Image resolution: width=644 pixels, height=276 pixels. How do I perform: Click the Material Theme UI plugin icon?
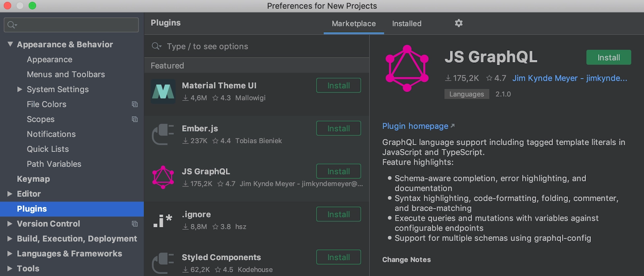[163, 92]
